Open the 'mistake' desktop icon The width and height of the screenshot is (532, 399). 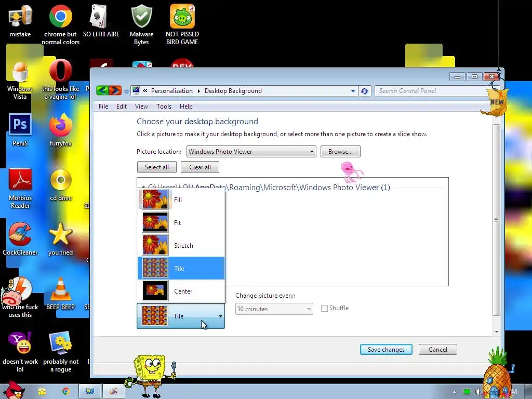20,21
